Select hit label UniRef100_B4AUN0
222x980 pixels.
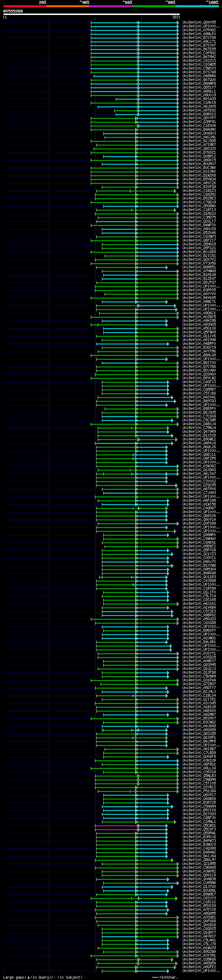point(199,129)
